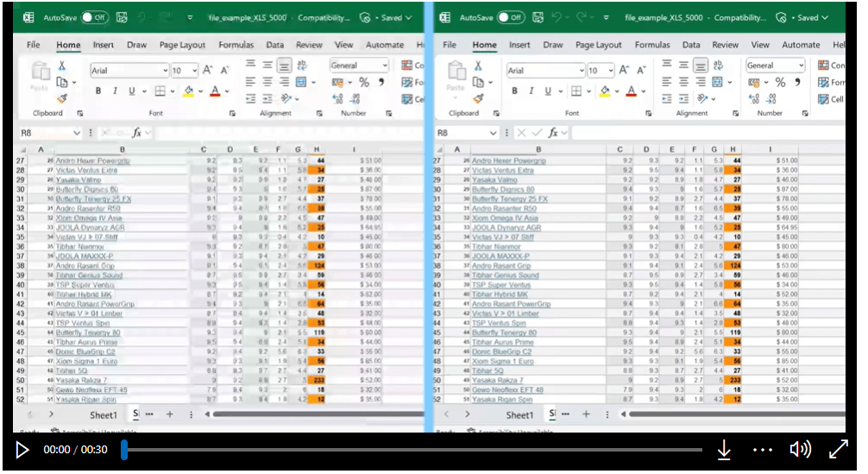Expand the General number format dropdown in left window
Image resolution: width=868 pixels, height=474 pixels.
point(384,66)
